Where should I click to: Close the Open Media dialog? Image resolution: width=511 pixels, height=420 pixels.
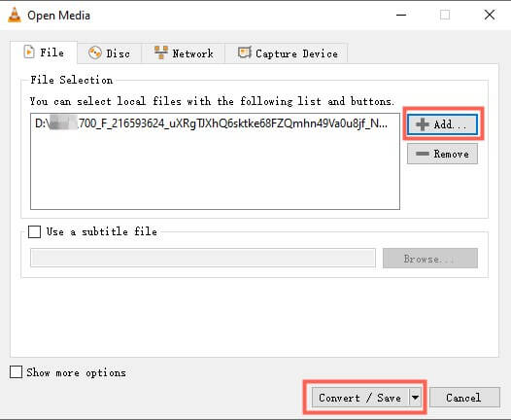coord(490,15)
